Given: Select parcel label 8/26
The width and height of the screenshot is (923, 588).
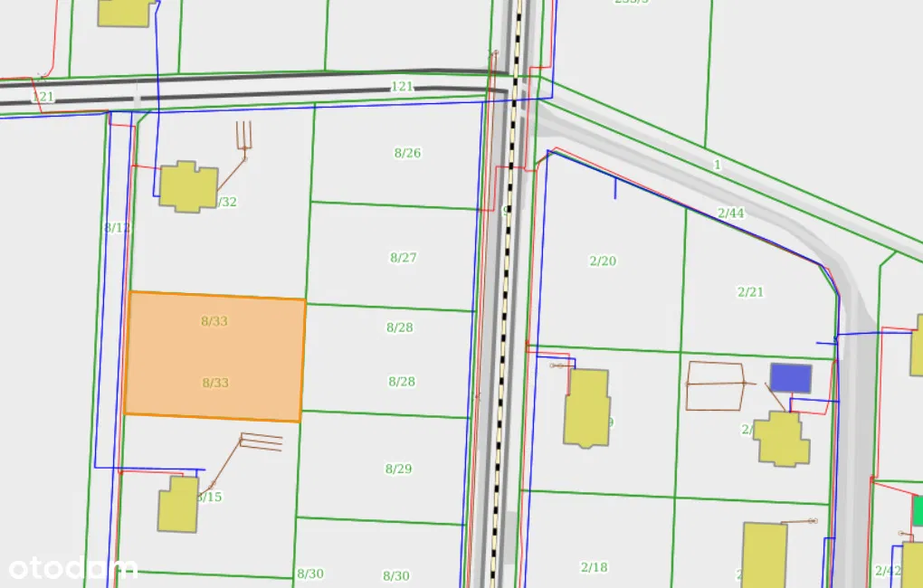Looking at the screenshot, I should [407, 153].
